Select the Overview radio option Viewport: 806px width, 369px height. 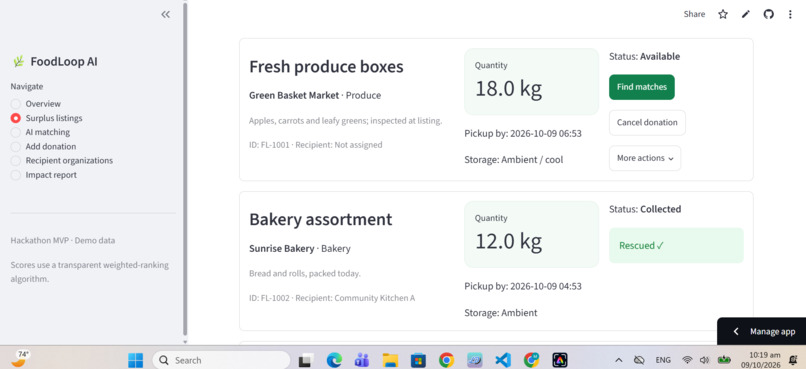coord(36,104)
